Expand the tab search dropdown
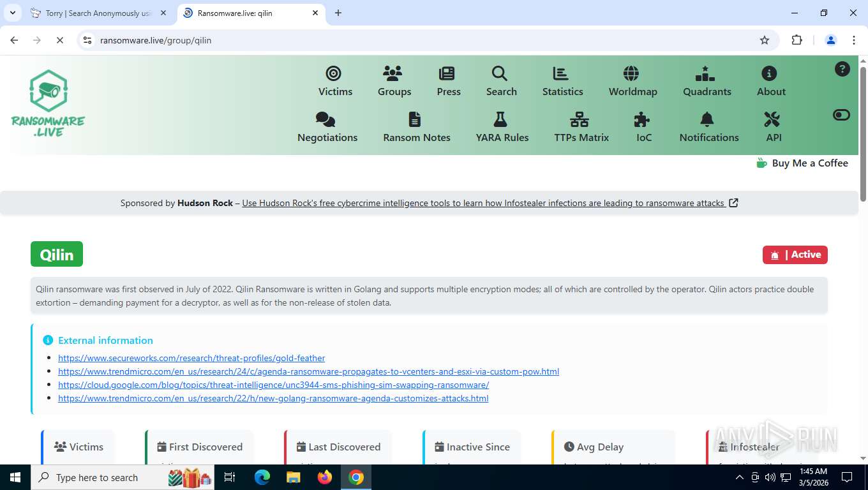Image resolution: width=868 pixels, height=490 pixels. click(12, 13)
